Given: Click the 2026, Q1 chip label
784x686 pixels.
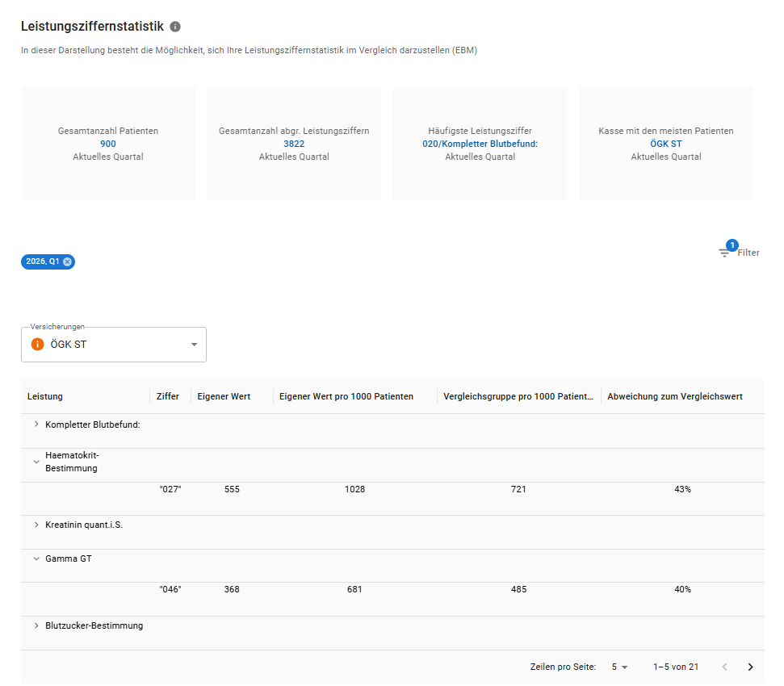Looking at the screenshot, I should (43, 261).
